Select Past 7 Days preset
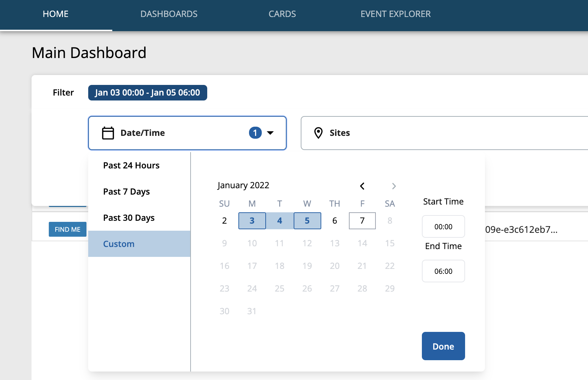This screenshot has height=380, width=588. 139,191
